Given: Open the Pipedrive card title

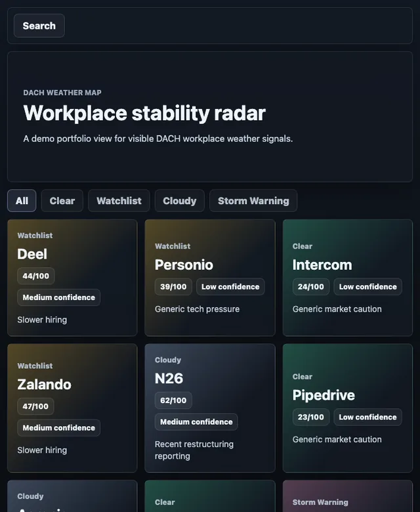Looking at the screenshot, I should point(324,395).
